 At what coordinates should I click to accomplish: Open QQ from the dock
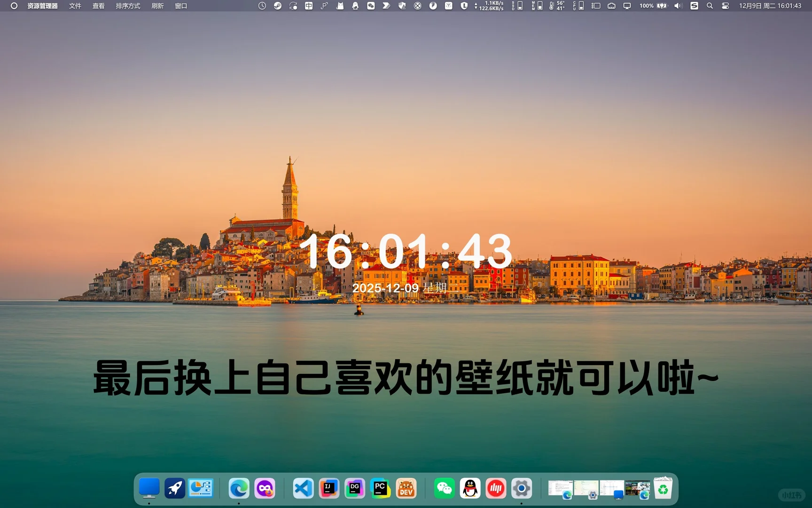(x=470, y=489)
